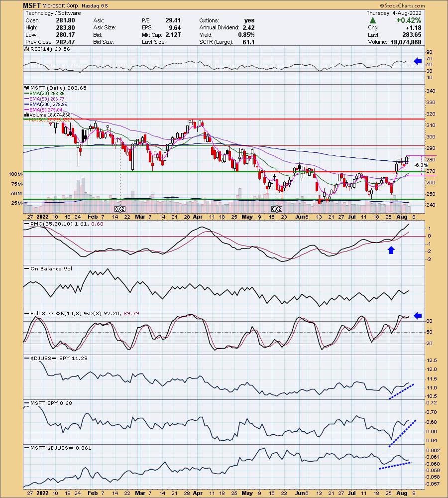Click the 0.057 axis label in bottom panel
Viewport: 448px width, 498px height.
click(434, 484)
